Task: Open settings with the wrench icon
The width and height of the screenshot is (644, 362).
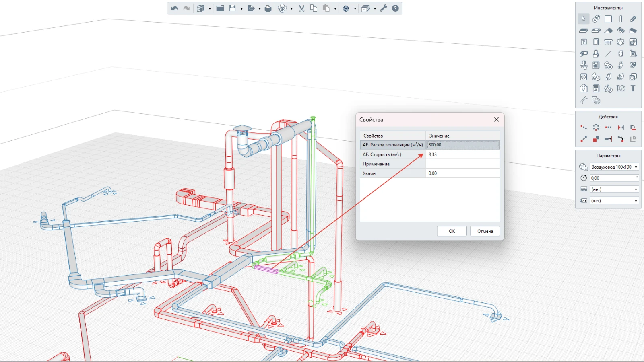Action: [x=384, y=8]
